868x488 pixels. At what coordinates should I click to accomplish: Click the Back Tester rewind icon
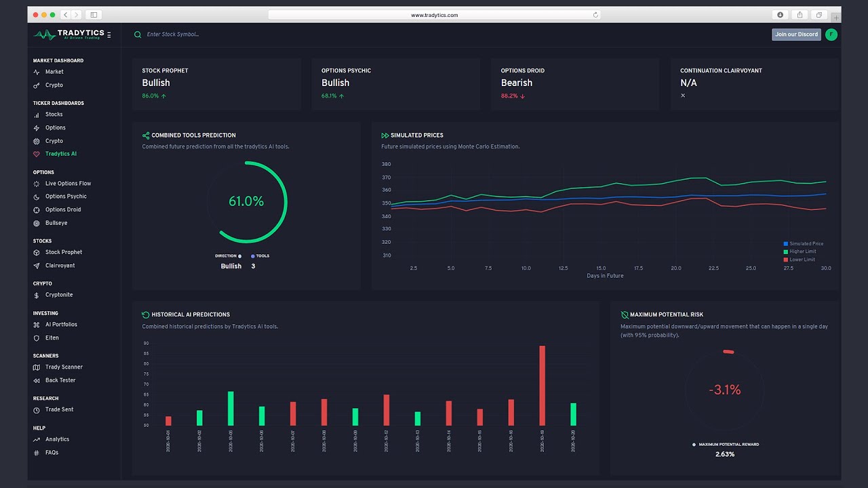[37, 380]
